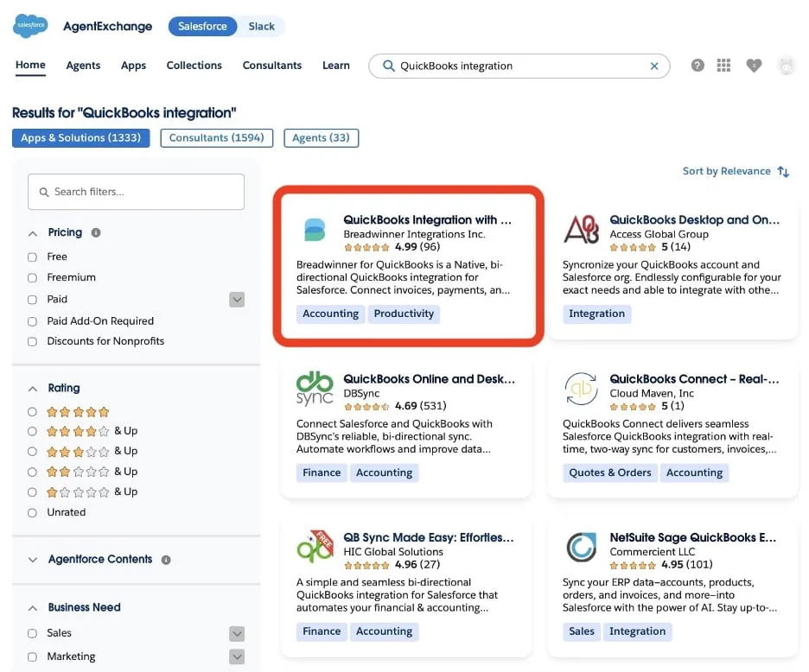Viewport: 809px width, 672px height.
Task: Check Paid Add-On Required checkbox
Action: tap(32, 321)
